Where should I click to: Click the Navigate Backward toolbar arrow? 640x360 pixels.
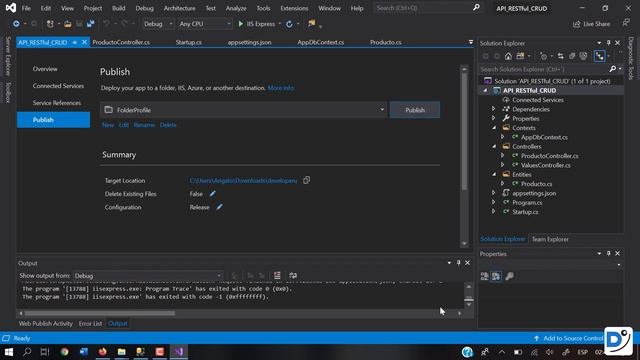click(x=16, y=24)
